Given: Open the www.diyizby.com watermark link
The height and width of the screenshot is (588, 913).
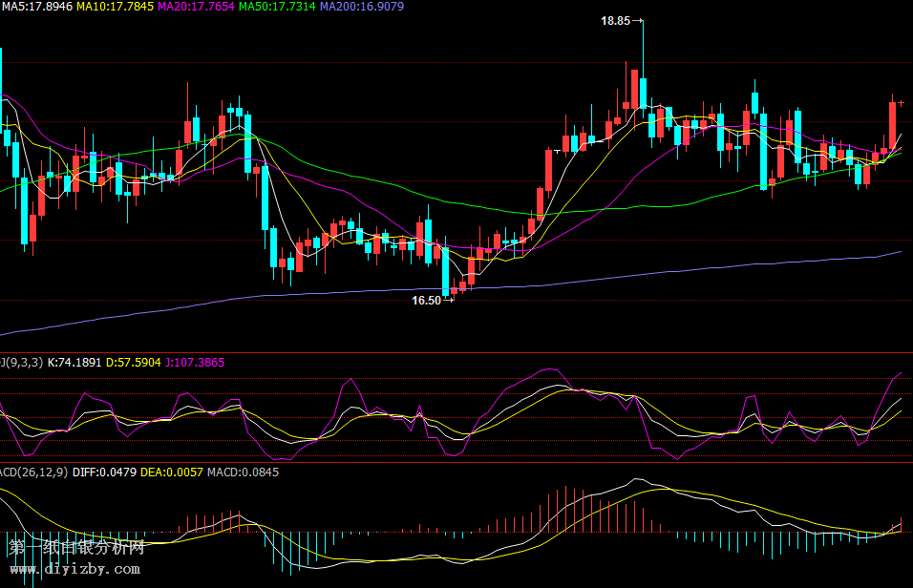Looking at the screenshot, I should (74, 570).
